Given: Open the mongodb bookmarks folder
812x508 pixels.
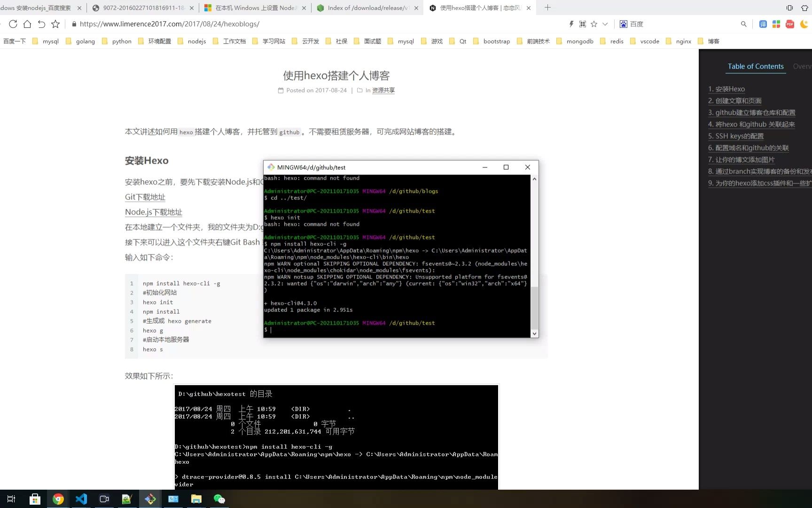Looking at the screenshot, I should tap(575, 41).
